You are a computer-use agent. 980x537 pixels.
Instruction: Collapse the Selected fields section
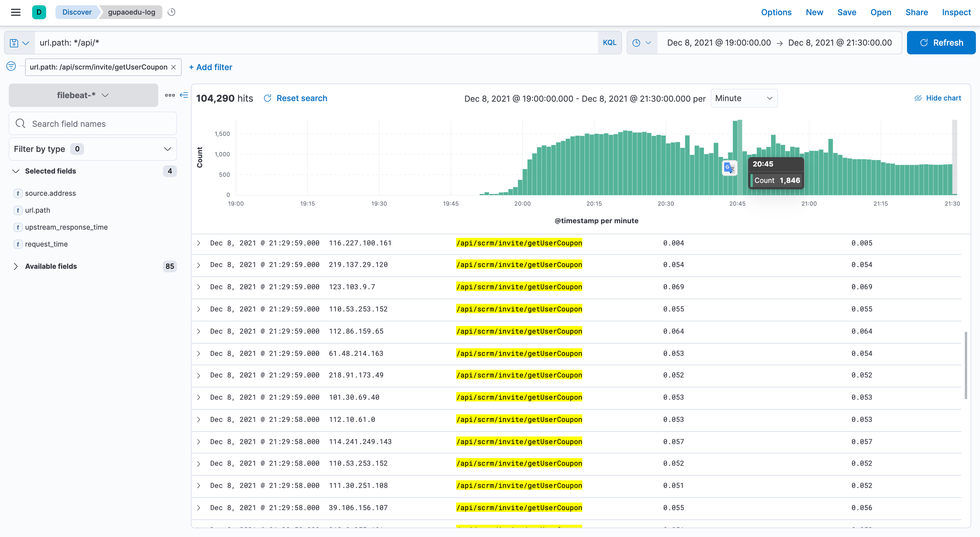point(15,171)
